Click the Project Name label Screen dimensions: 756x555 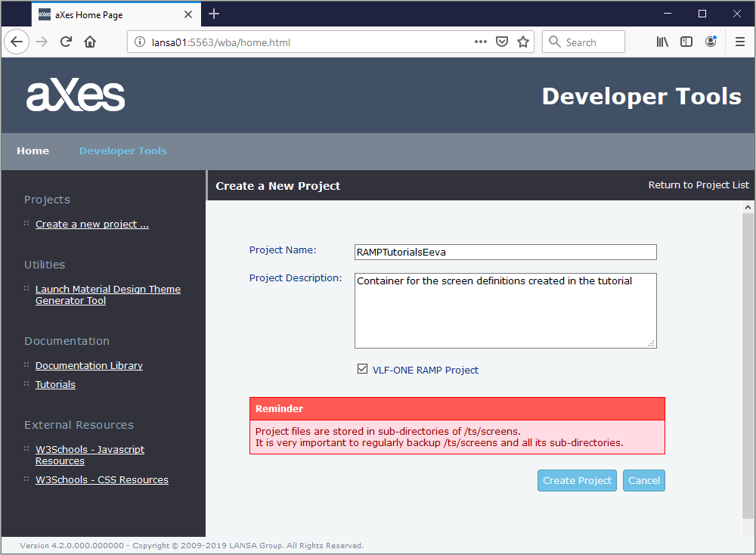pos(283,250)
